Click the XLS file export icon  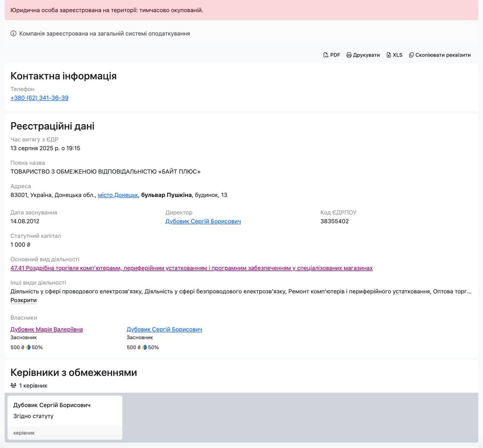(389, 55)
